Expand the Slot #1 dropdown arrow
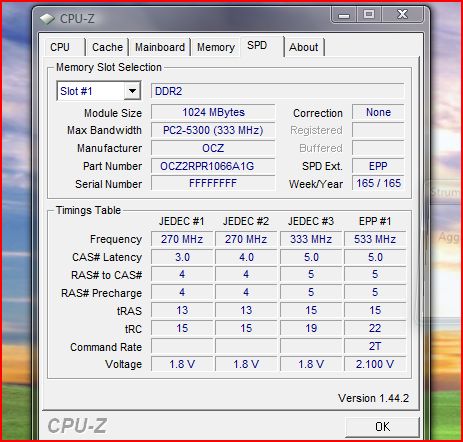 pos(132,91)
